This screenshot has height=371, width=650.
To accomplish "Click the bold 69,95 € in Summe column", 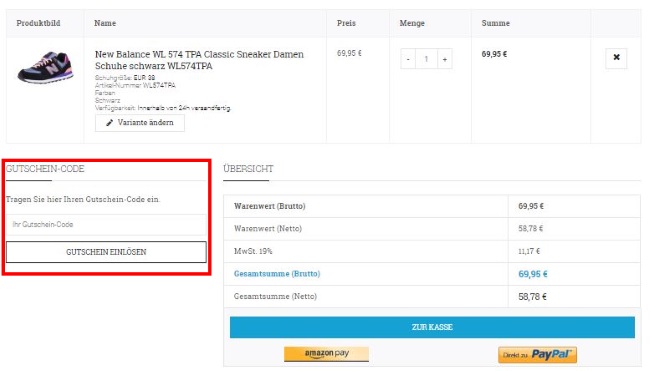I will 494,54.
